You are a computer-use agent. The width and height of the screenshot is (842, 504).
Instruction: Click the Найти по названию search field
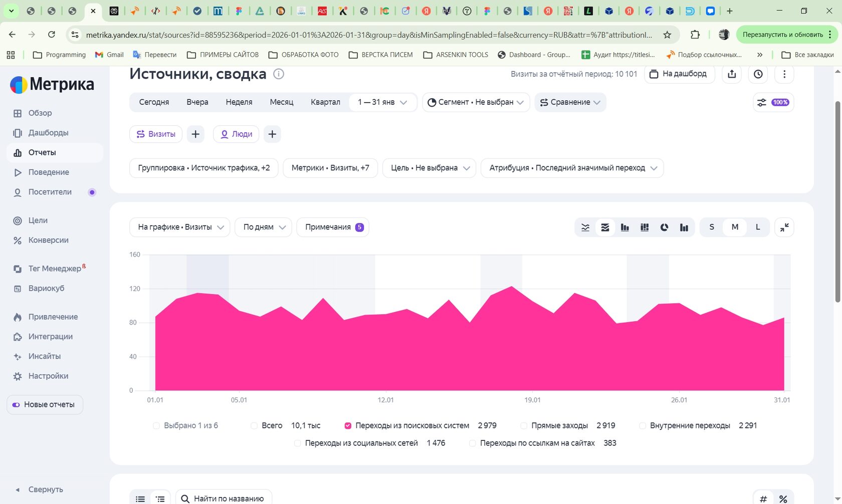coord(224,498)
